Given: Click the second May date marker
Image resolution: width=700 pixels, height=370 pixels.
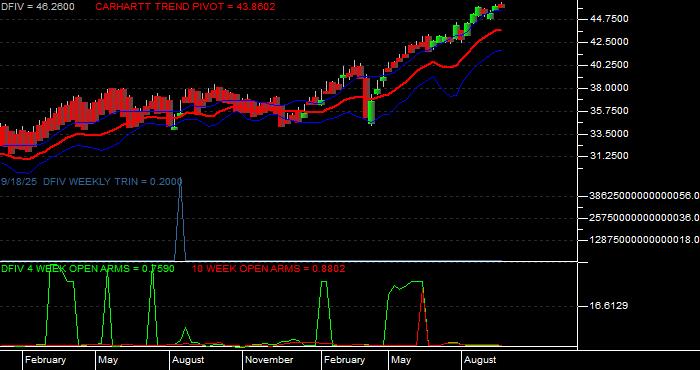Looking at the screenshot, I should [x=400, y=360].
